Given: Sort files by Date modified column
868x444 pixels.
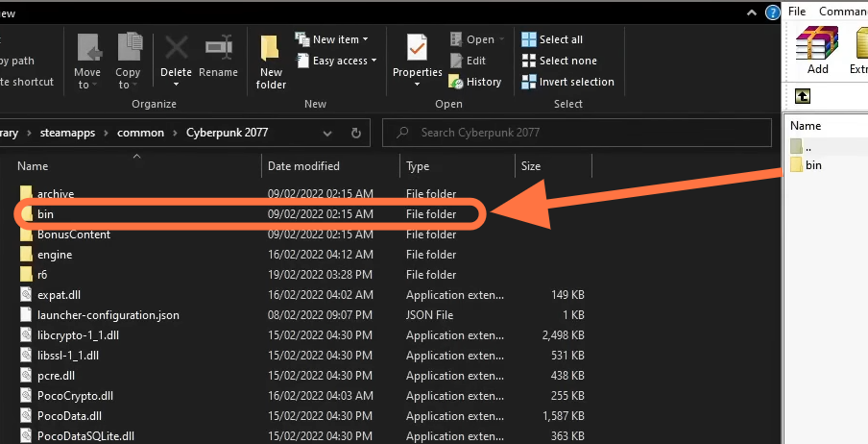Looking at the screenshot, I should 303,165.
